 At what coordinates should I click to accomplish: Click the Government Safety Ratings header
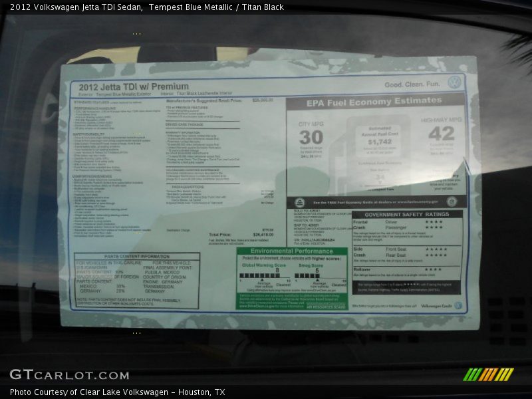tap(406, 215)
